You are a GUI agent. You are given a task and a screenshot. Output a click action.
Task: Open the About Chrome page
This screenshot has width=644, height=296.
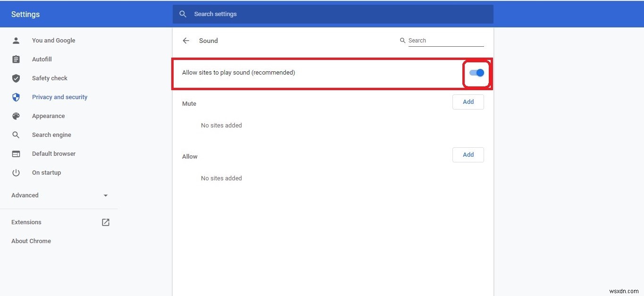point(31,241)
